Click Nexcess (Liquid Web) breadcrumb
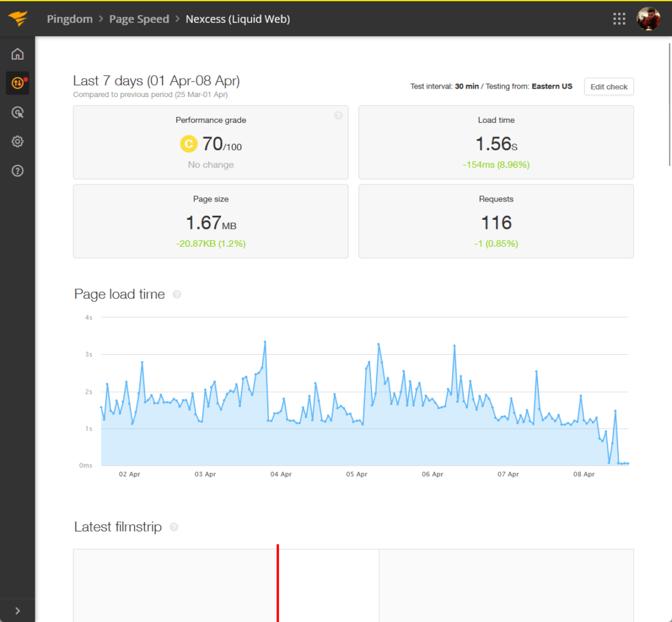672x622 pixels. 238,19
